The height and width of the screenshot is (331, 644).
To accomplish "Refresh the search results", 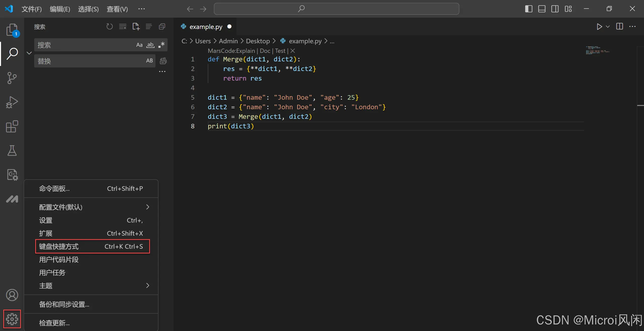I will pos(109,26).
